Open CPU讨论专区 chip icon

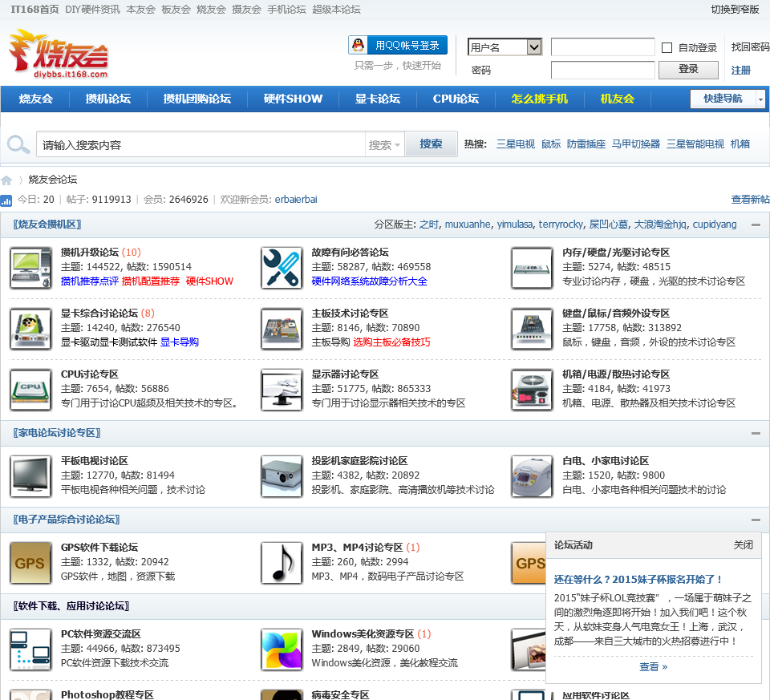[31, 390]
